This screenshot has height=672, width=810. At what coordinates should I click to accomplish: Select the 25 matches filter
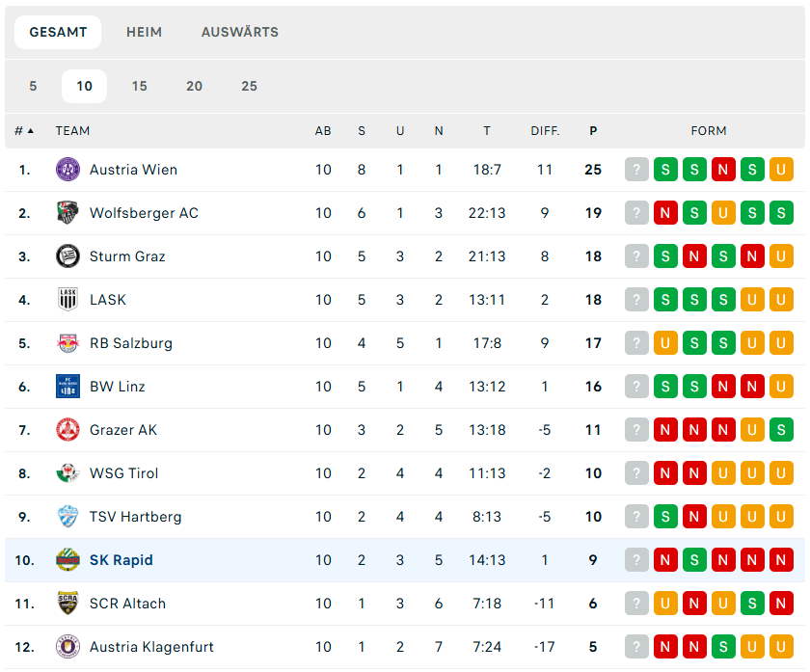coord(249,86)
